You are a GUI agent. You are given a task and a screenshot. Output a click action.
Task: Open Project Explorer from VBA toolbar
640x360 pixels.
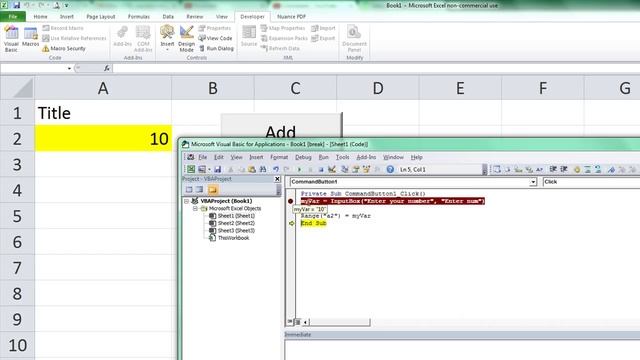(344, 169)
